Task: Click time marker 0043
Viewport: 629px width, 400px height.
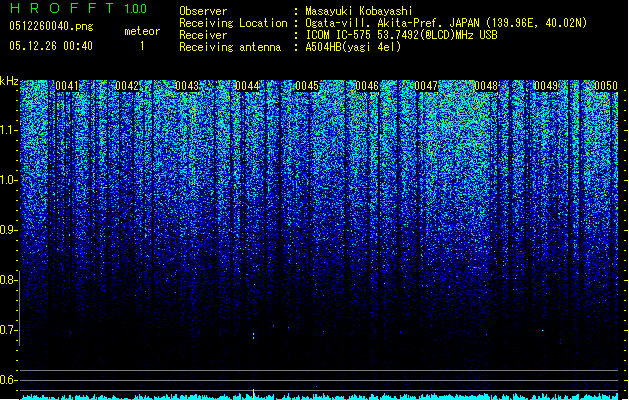Action: 187,86
